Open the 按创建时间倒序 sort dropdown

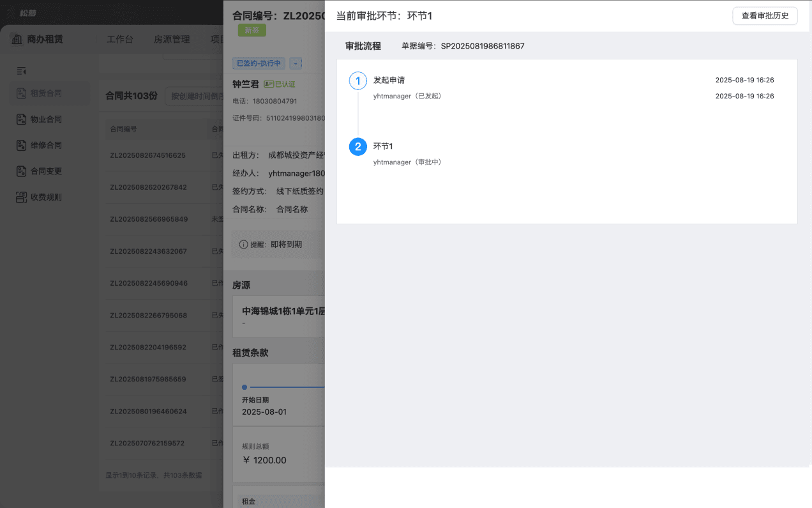pyautogui.click(x=194, y=96)
